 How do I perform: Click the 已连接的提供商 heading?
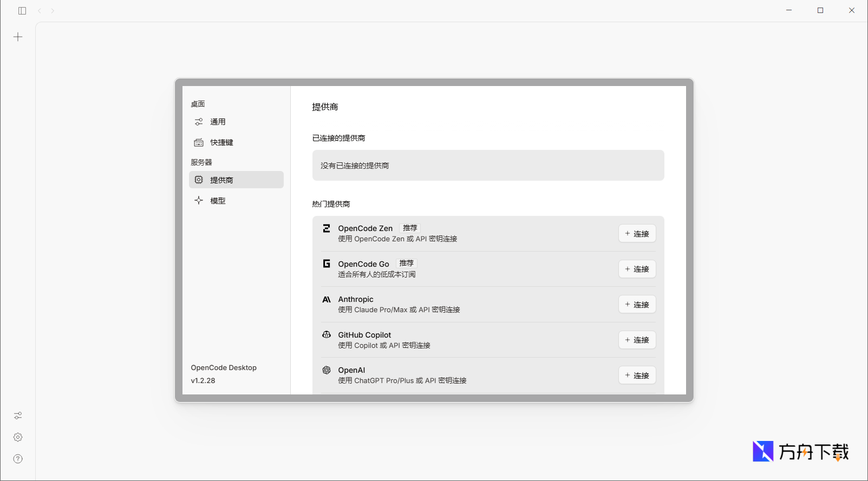[x=338, y=138]
